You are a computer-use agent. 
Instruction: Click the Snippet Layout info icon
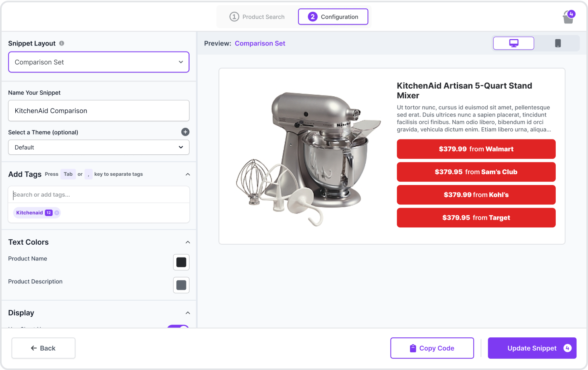tap(62, 43)
